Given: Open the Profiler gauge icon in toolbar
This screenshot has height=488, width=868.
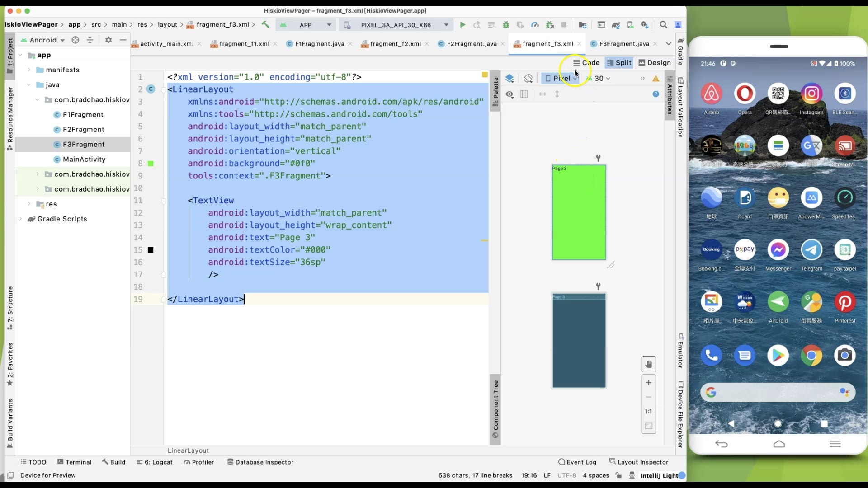Looking at the screenshot, I should coord(535,25).
